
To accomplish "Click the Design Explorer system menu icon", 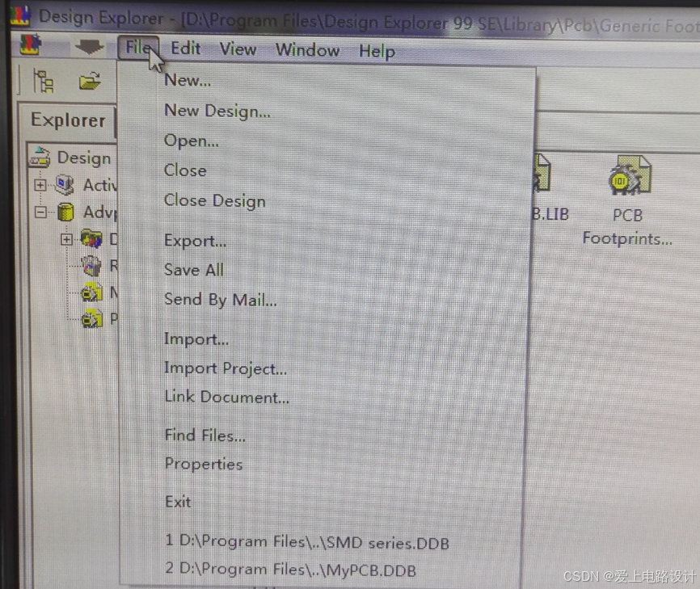I will click(31, 44).
